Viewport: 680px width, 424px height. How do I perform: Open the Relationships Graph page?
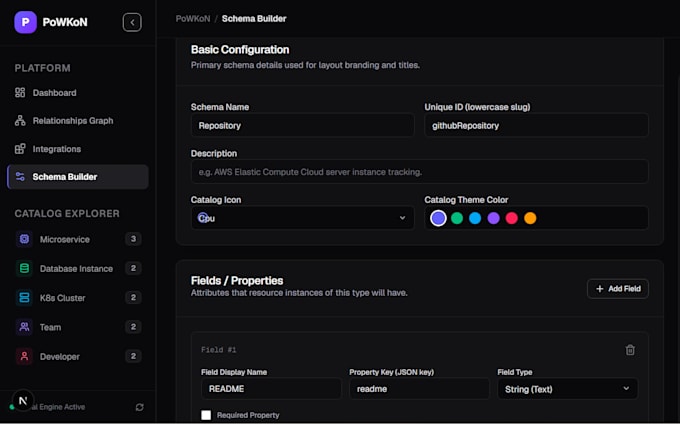point(78,121)
